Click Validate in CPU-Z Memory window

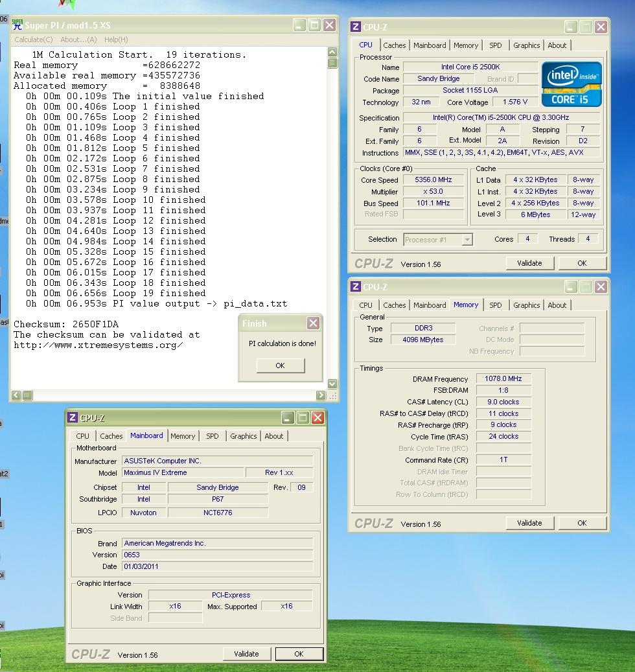point(529,523)
